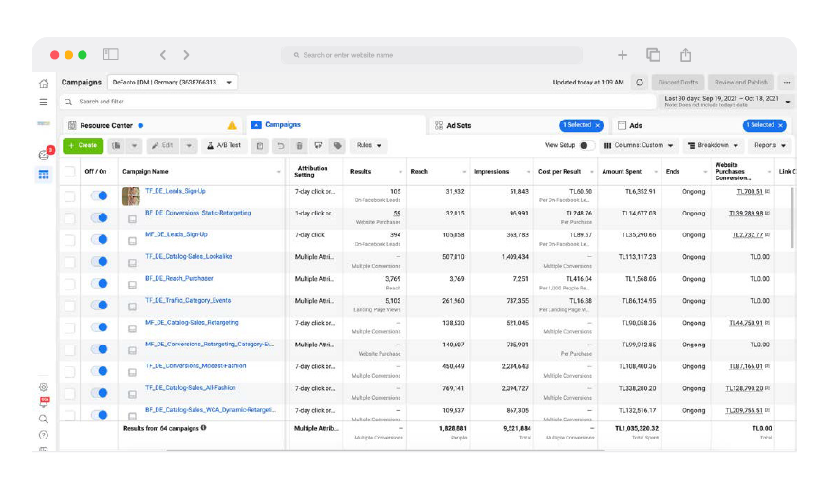Screen dimensions: 837x504
Task: Open the notifications bell in left sidebar
Action: [44, 403]
